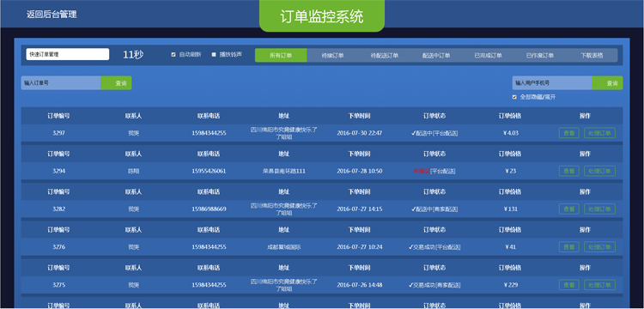The width and height of the screenshot is (644, 309).
Task: Open the 待配送订单 tab
Action: pos(385,56)
